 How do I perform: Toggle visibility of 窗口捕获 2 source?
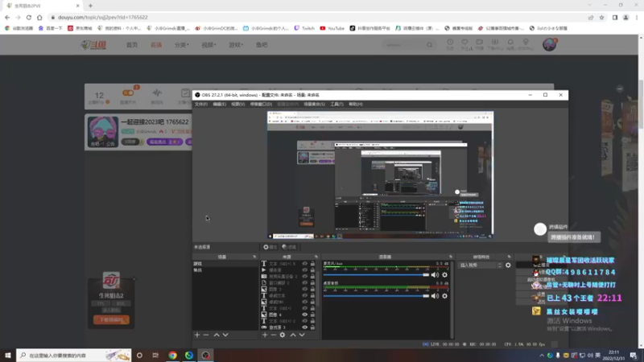pos(305,283)
